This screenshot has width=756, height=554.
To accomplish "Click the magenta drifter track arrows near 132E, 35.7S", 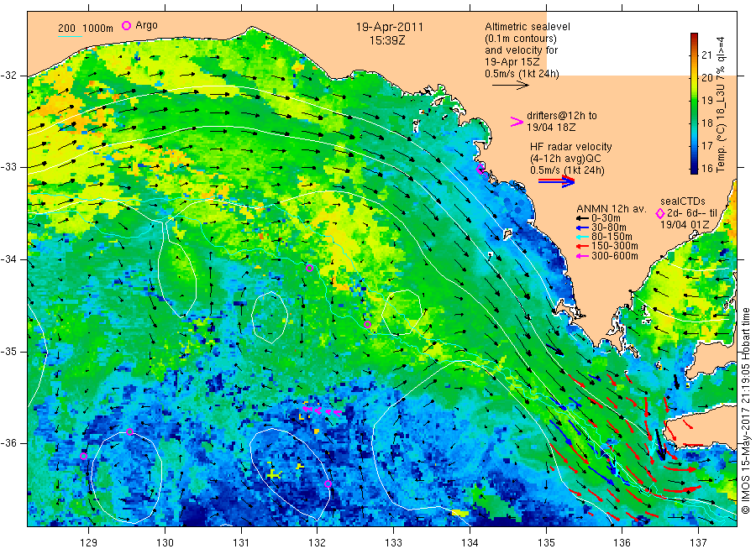I will [322, 411].
